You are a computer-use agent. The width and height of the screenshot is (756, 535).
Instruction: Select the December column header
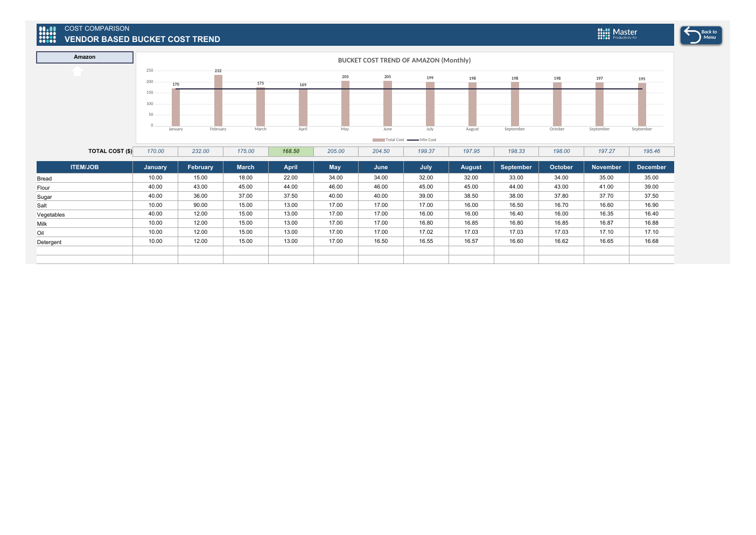(x=652, y=167)
